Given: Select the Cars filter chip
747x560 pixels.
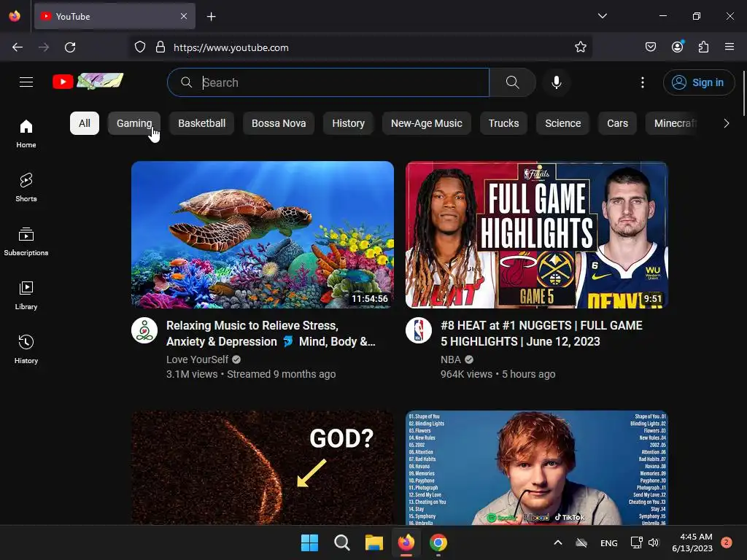Looking at the screenshot, I should point(617,123).
